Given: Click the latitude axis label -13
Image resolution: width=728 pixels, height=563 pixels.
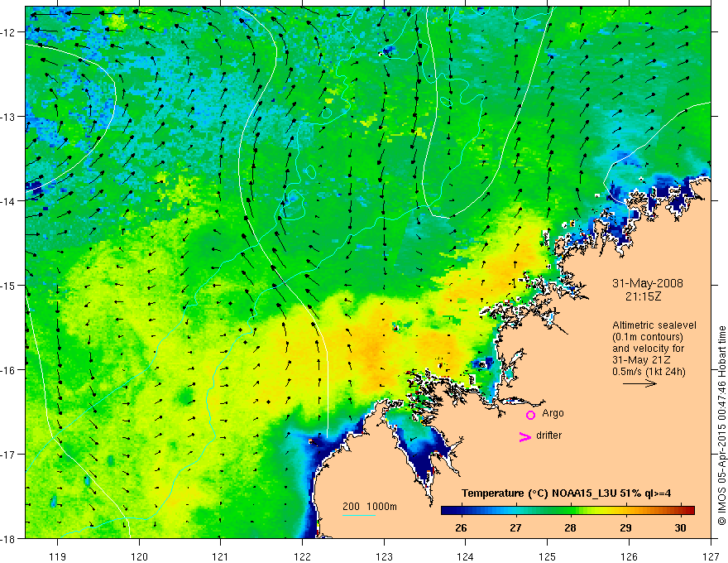Looking at the screenshot, I should coord(8,117).
